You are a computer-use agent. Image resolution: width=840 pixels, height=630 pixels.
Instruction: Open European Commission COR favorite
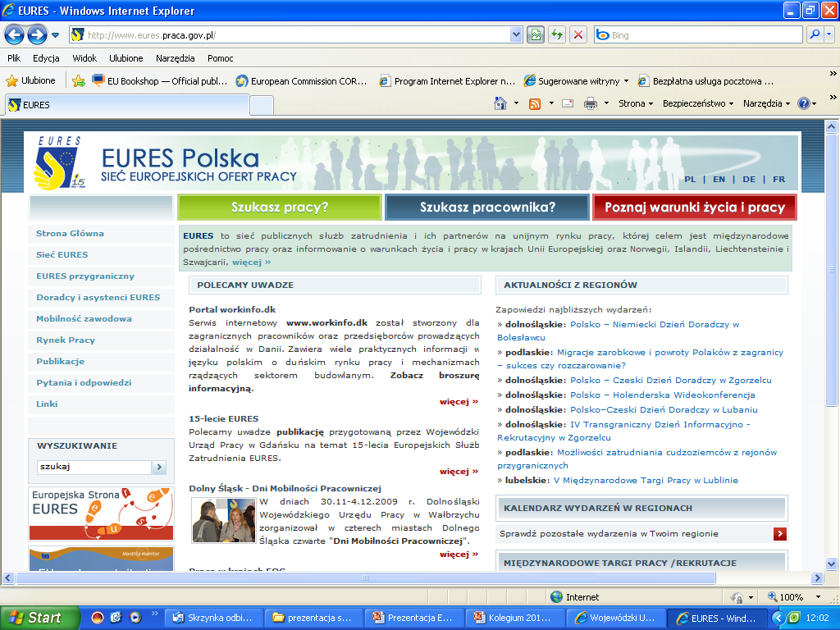302,81
